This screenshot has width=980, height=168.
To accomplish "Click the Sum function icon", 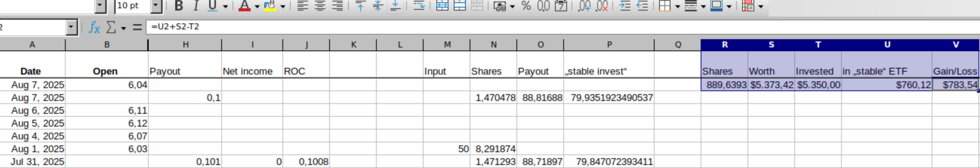I will pos(111,27).
